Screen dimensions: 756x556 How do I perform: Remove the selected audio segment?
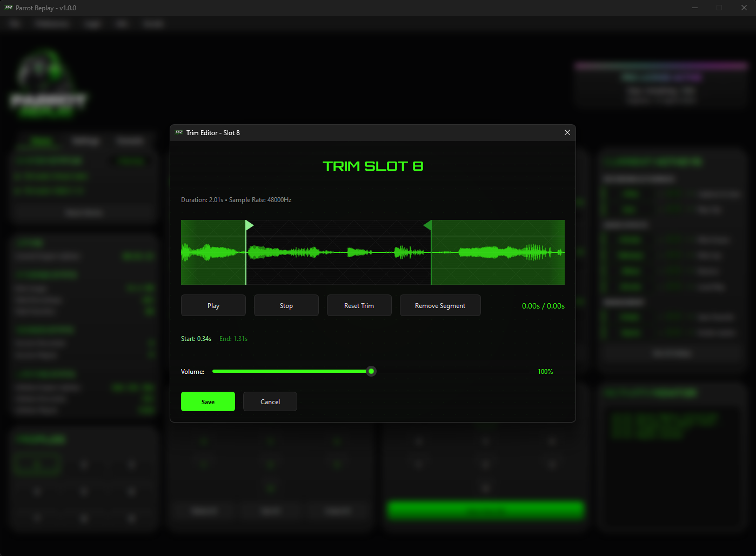(440, 305)
